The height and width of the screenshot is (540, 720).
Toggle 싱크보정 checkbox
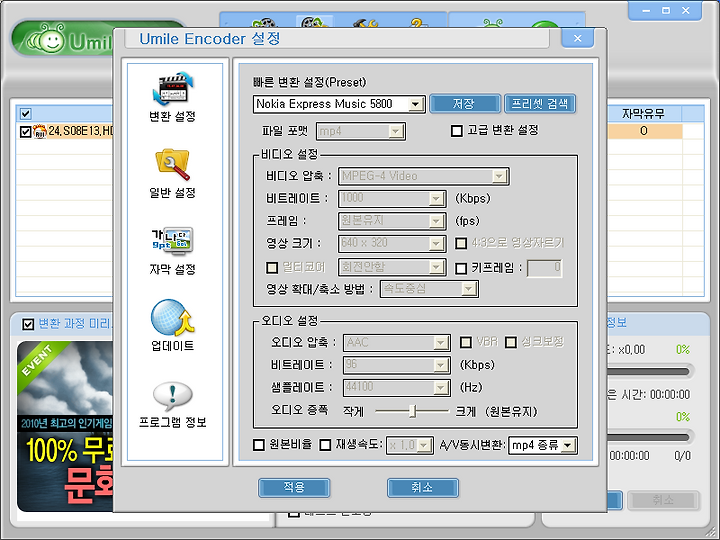click(x=511, y=343)
